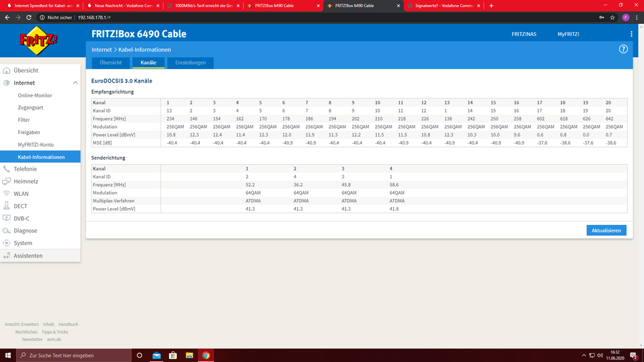The image size is (644, 362).
Task: Click Inhalt footer link
Action: [x=48, y=324]
